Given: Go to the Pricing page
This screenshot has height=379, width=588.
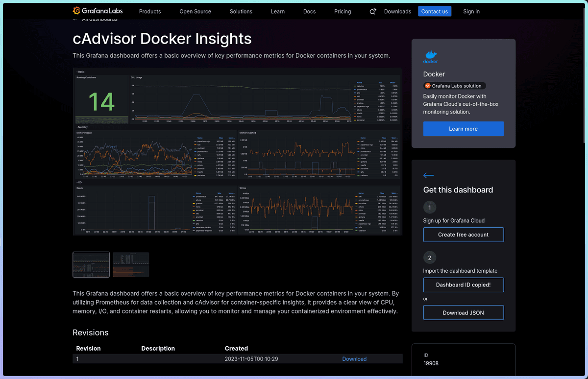Looking at the screenshot, I should pyautogui.click(x=343, y=11).
